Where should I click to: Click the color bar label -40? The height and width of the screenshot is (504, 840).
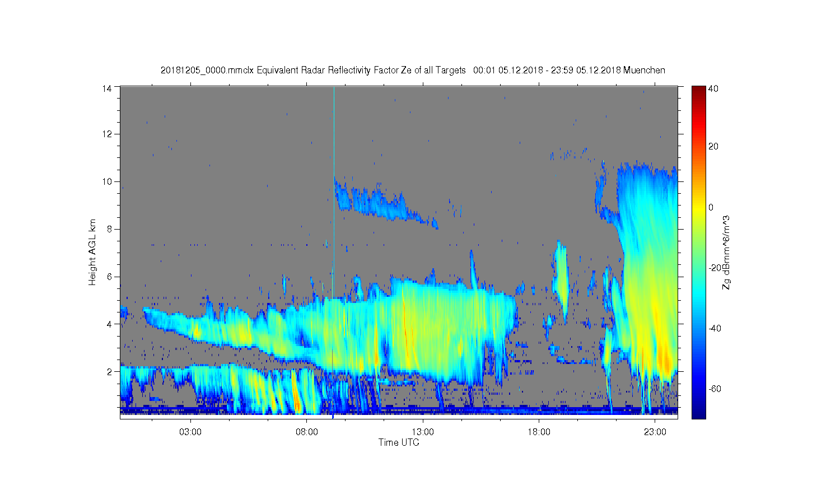tap(715, 328)
